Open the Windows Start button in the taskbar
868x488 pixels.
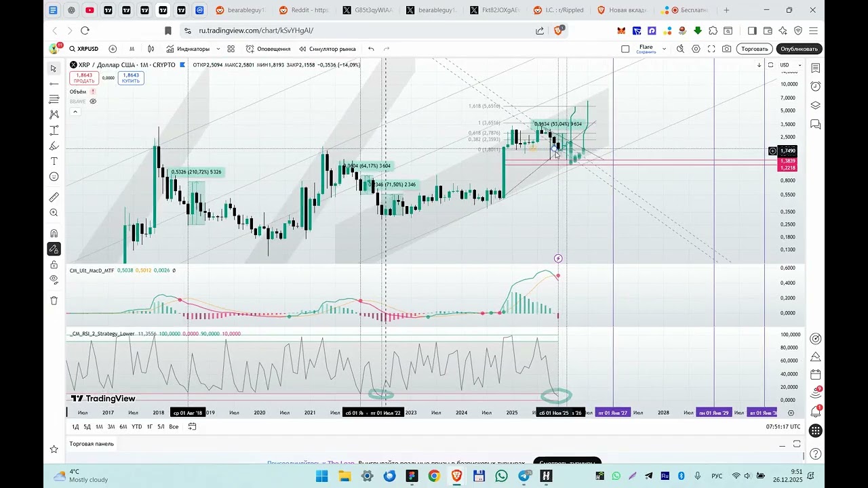point(321,476)
